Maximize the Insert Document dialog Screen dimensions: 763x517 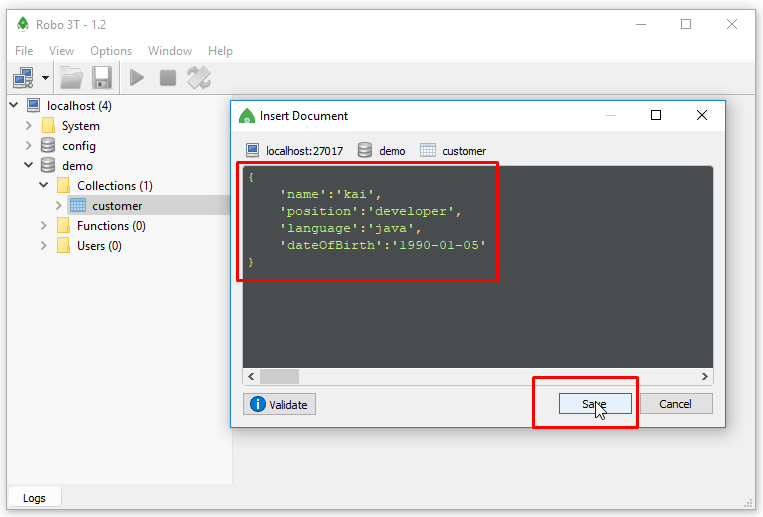656,115
